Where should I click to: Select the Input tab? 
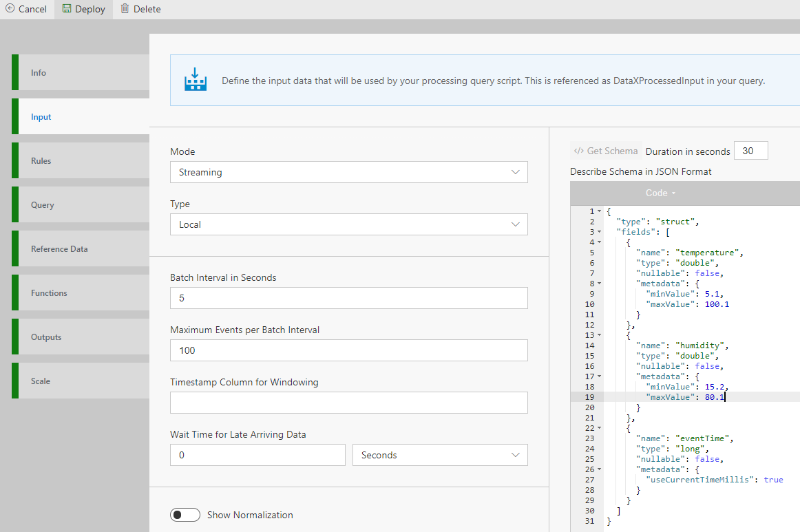(81, 116)
